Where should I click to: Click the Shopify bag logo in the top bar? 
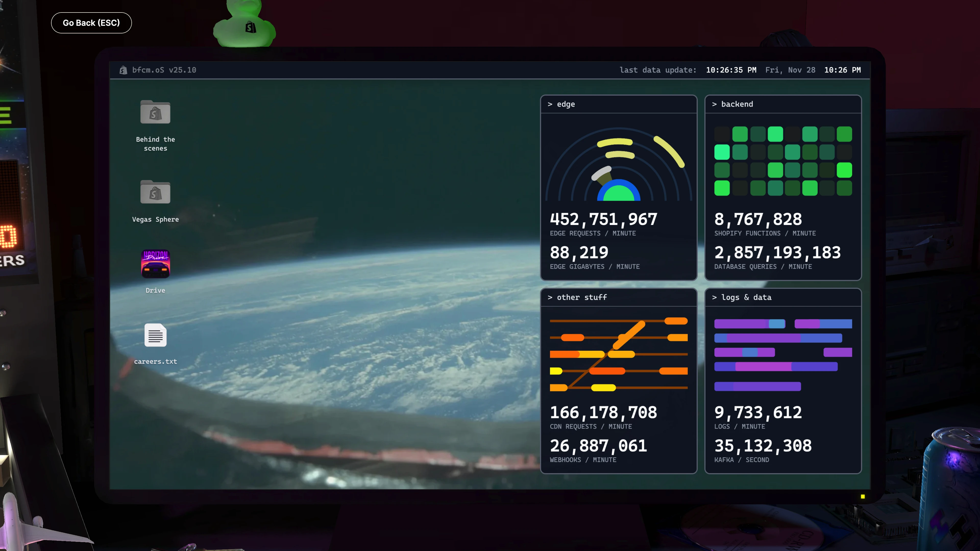(x=123, y=70)
